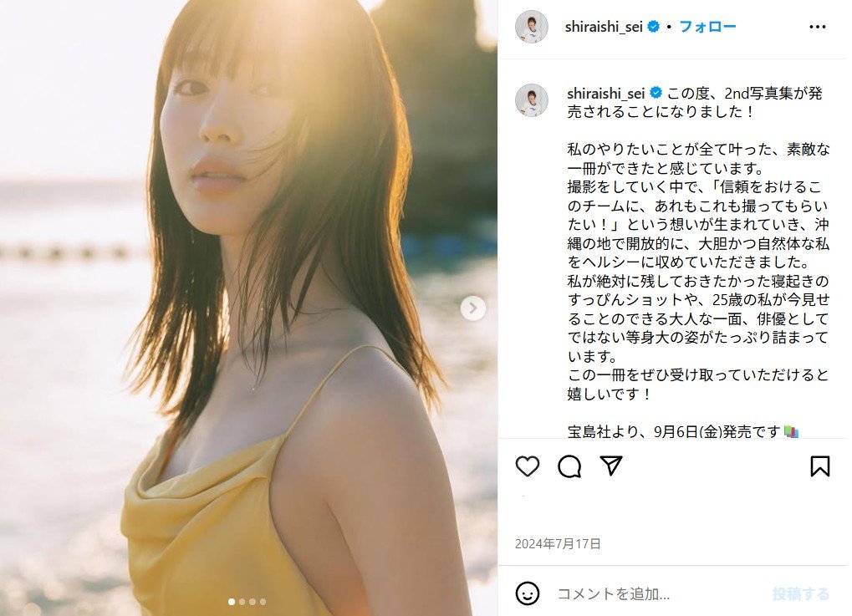Like the post with the heart icon
Screen dimensions: 852x616
click(x=527, y=466)
